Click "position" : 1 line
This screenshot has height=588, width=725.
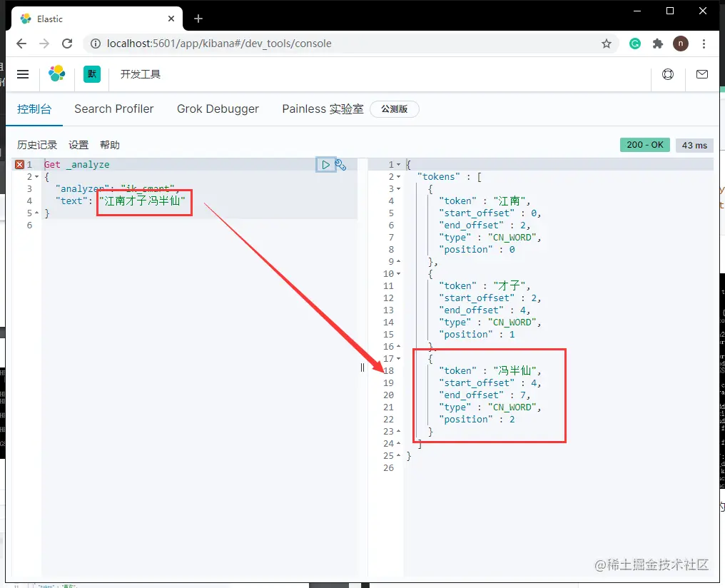tap(477, 334)
